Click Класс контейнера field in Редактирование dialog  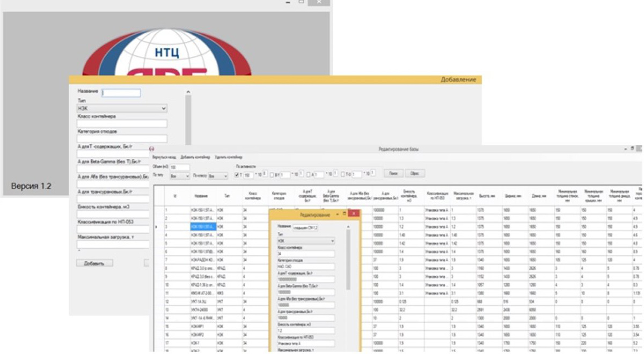(306, 254)
